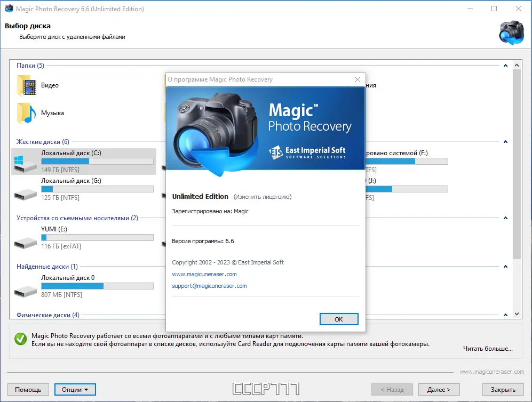Viewport: 532px width, 402px height.
Task: Collapse the Физические диски (4) section
Action: click(x=505, y=315)
